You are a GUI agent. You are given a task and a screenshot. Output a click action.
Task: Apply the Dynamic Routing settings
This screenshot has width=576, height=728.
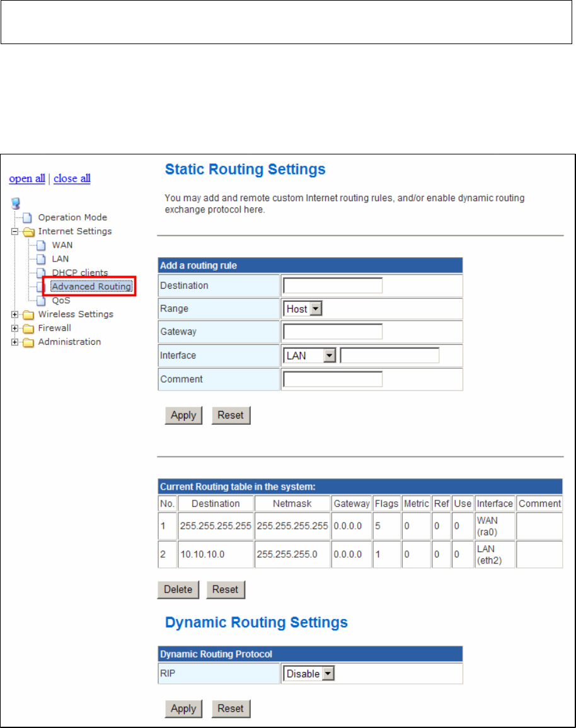pyautogui.click(x=183, y=709)
